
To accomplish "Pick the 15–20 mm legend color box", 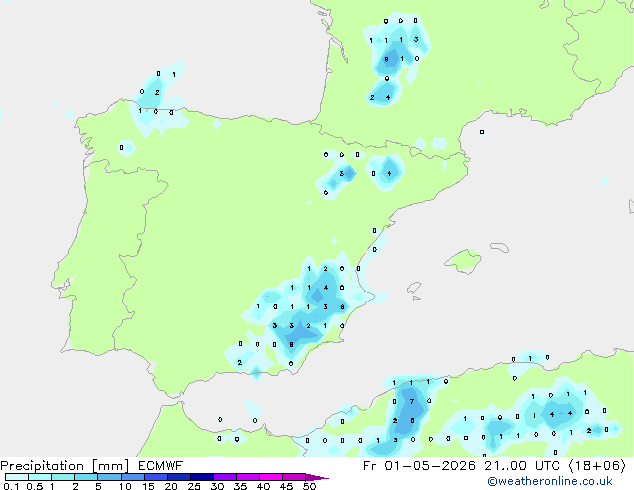I will (x=156, y=477).
